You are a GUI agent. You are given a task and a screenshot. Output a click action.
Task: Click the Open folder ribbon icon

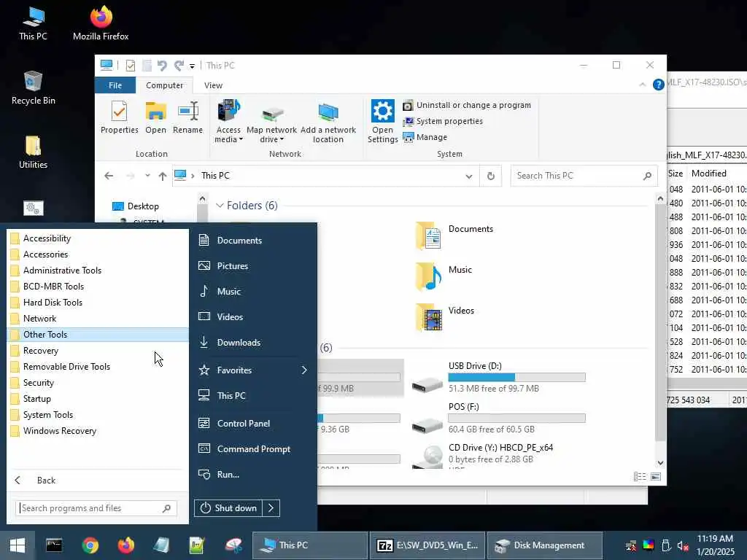[x=156, y=117]
